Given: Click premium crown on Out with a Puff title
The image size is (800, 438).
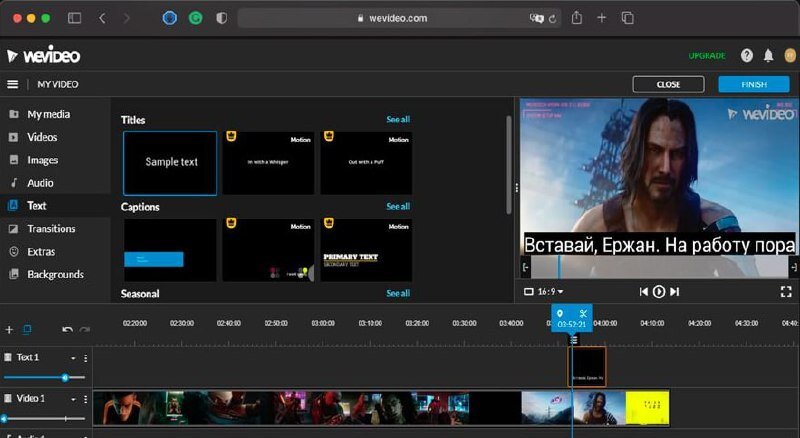Looking at the screenshot, I should [329, 136].
